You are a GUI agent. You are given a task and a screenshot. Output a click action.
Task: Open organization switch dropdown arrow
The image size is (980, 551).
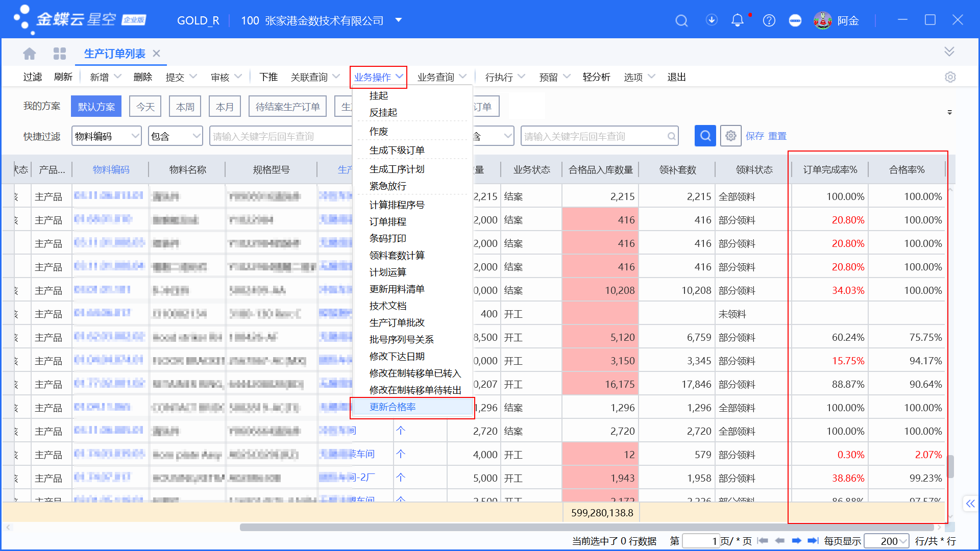click(399, 20)
